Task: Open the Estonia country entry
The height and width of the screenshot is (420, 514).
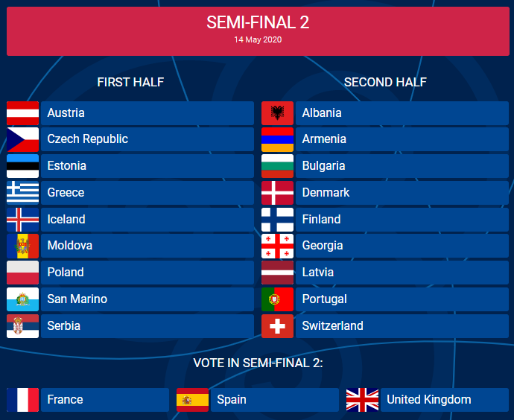Action: pyautogui.click(x=147, y=166)
